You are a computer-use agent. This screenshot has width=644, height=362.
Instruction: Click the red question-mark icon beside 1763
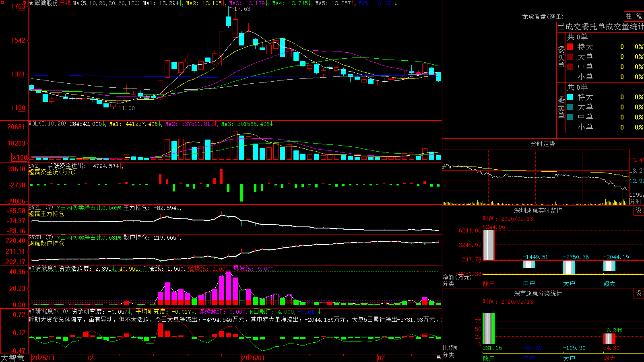(x=25, y=3)
